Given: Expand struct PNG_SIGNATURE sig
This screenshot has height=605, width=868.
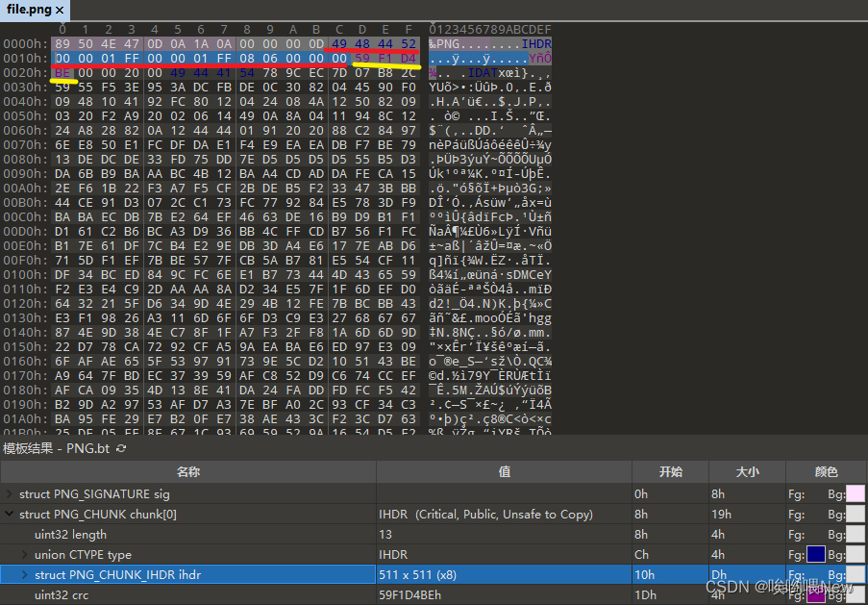Looking at the screenshot, I should tap(8, 492).
